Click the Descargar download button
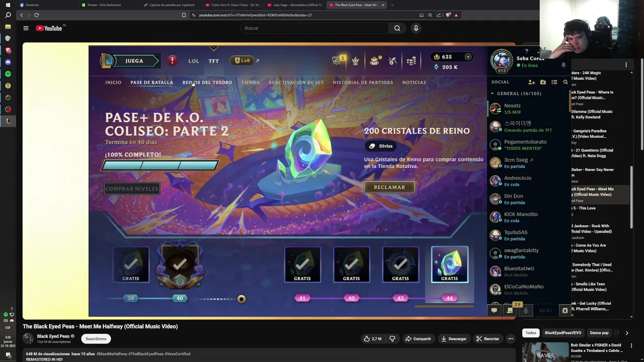Screen dimensions: 644x362 pyautogui.click(x=453, y=339)
